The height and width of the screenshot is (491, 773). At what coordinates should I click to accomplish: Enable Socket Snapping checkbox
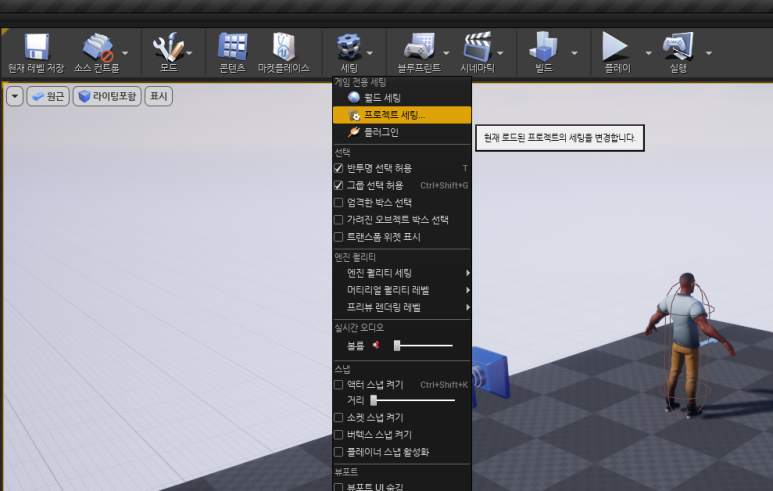click(339, 418)
